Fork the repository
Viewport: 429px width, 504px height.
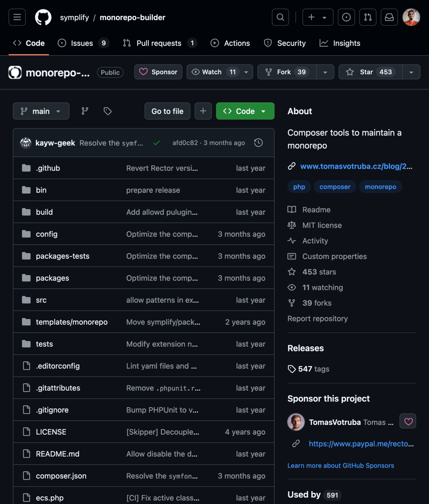point(287,72)
